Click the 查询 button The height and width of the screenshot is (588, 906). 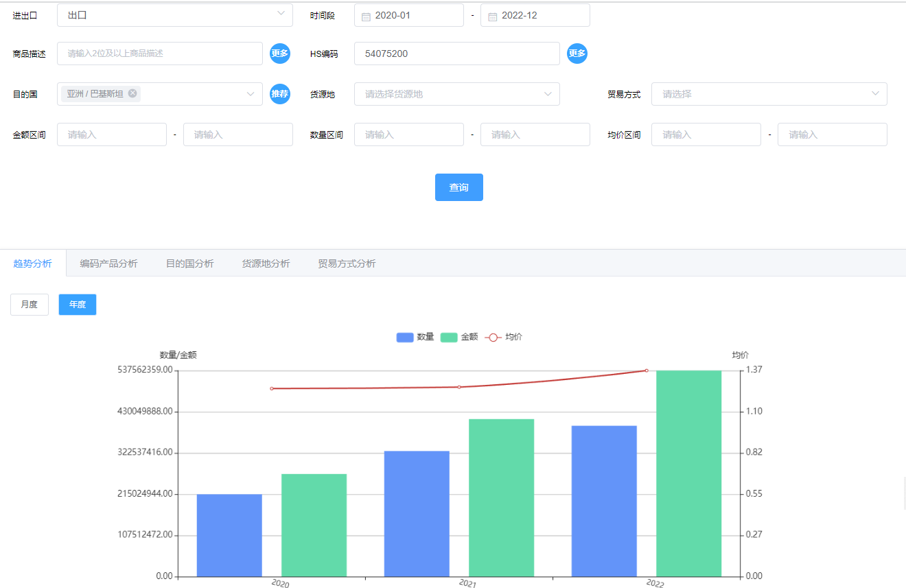coord(459,187)
